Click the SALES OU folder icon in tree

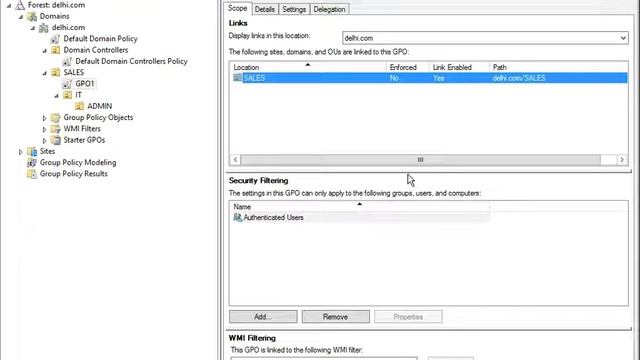56,73
